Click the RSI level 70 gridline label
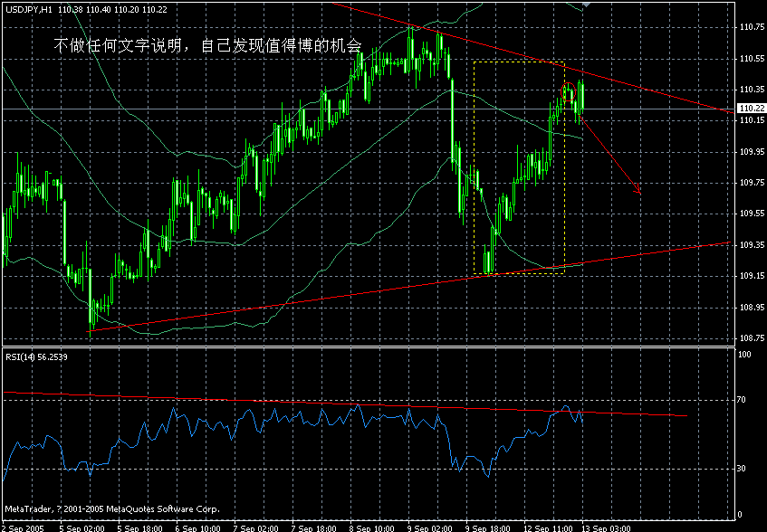The width and height of the screenshot is (767, 532). [739, 398]
